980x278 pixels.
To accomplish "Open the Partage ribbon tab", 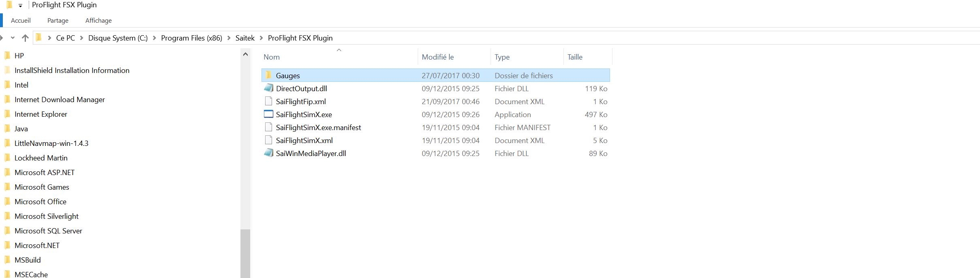I will 58,20.
